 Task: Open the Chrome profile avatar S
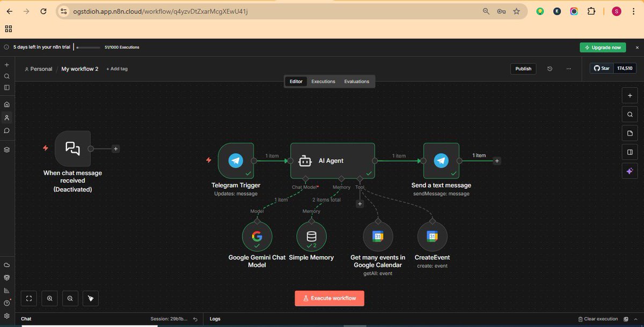coord(617,11)
